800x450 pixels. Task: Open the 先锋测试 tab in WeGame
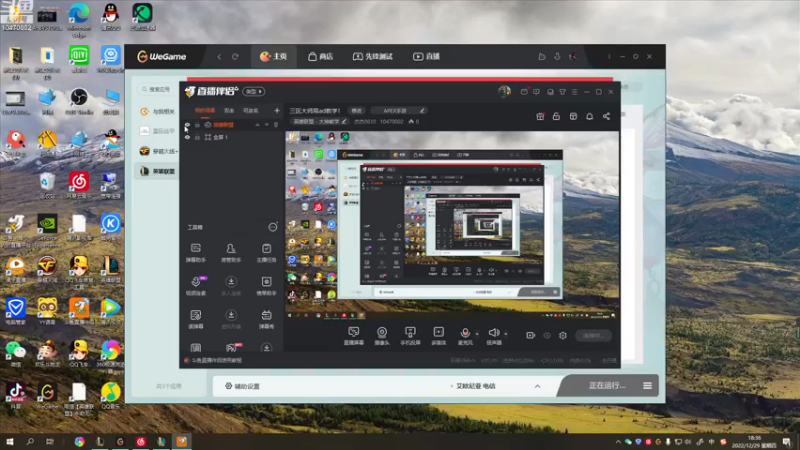(x=373, y=57)
